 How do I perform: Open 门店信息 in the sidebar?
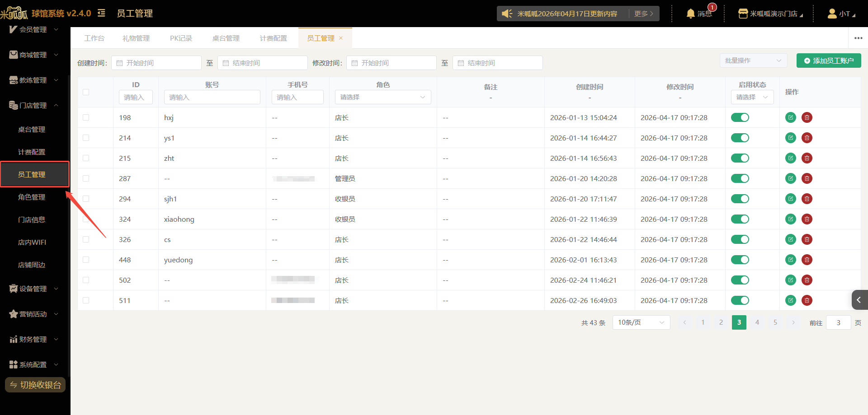click(32, 219)
